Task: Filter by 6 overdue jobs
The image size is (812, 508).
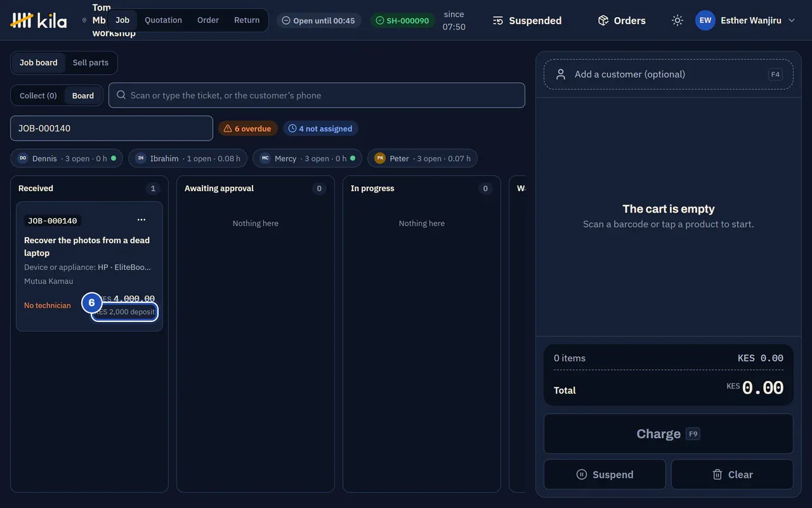Action: tap(248, 128)
